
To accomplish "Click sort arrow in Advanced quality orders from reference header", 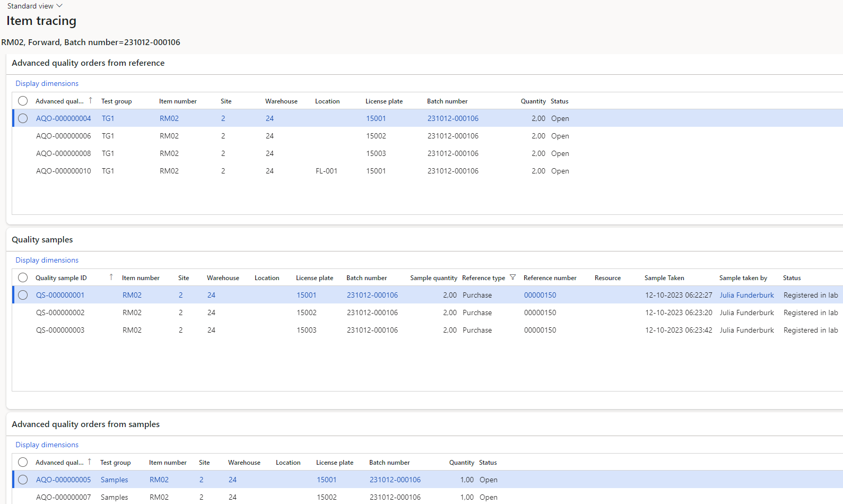I will (x=90, y=101).
